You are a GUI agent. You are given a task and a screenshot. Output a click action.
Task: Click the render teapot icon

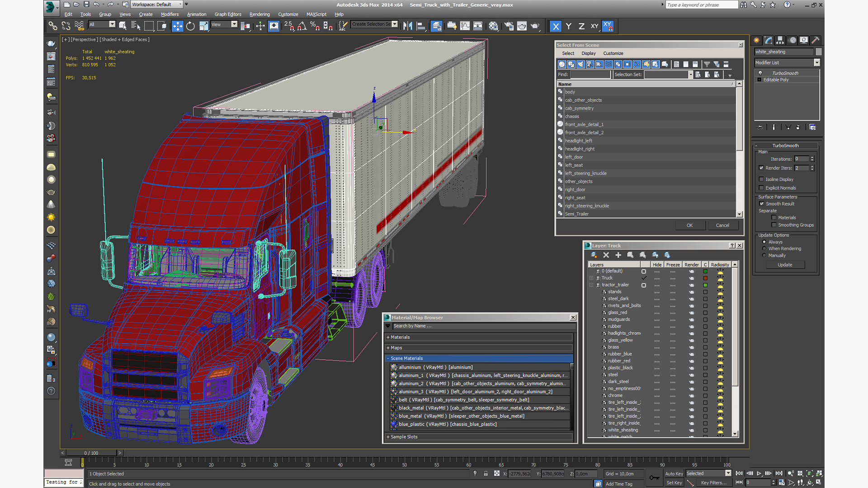pyautogui.click(x=535, y=26)
